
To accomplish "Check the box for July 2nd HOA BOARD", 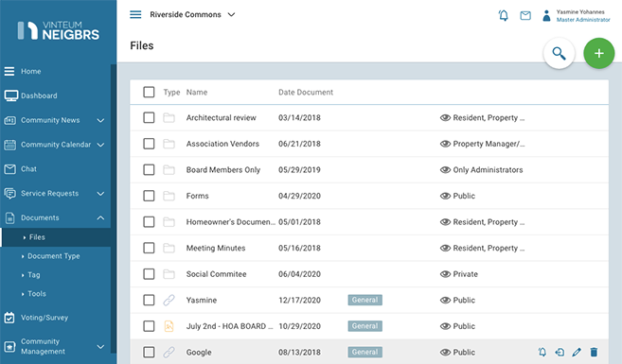I will [x=149, y=326].
